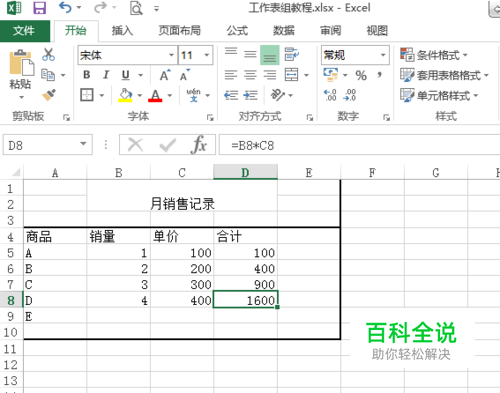Screen dimensions: 500x393
Task: Open 条件格式 conditional formatting menu
Action: (x=434, y=55)
